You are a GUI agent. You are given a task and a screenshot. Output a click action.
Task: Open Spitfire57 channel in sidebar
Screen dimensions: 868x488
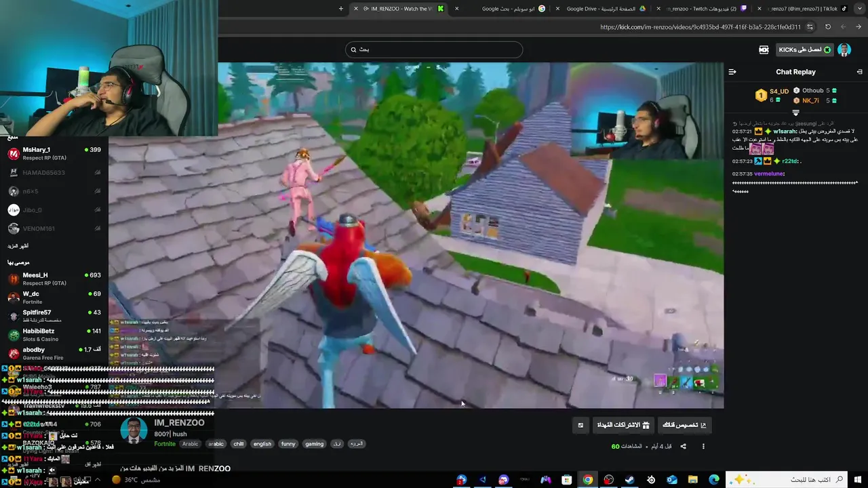(54, 316)
